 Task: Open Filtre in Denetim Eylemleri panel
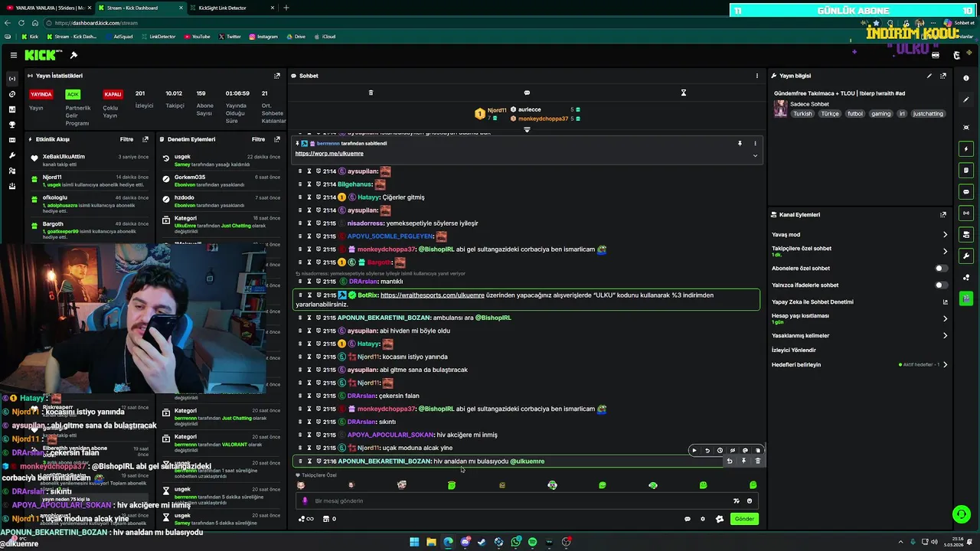(x=259, y=139)
